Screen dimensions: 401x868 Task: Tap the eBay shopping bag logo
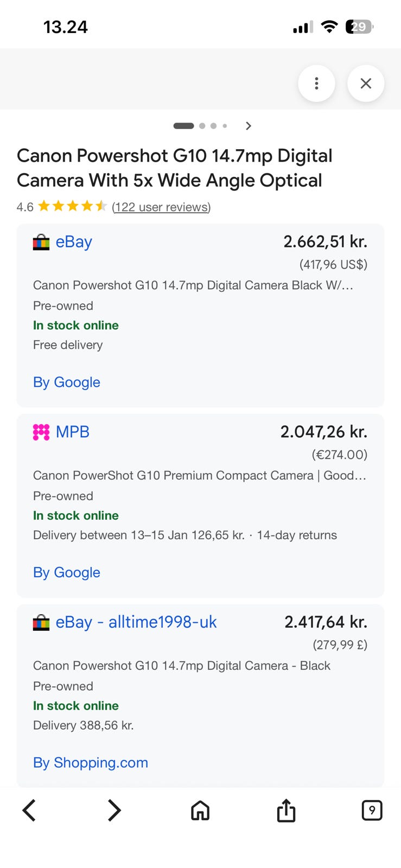pyautogui.click(x=41, y=242)
